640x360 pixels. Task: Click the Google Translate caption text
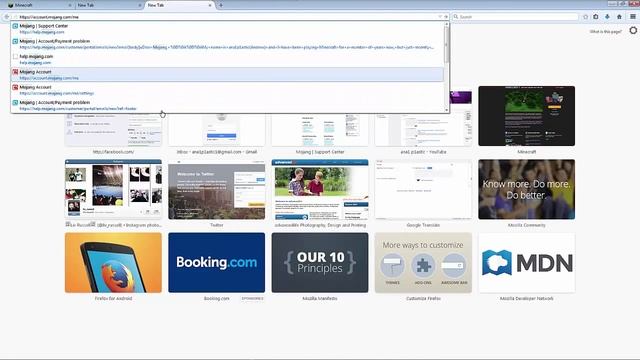pyautogui.click(x=423, y=225)
